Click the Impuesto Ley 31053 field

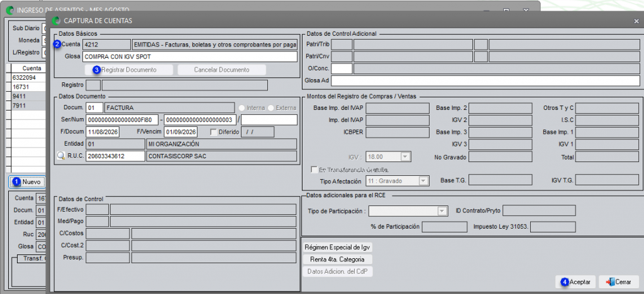pyautogui.click(x=553, y=227)
